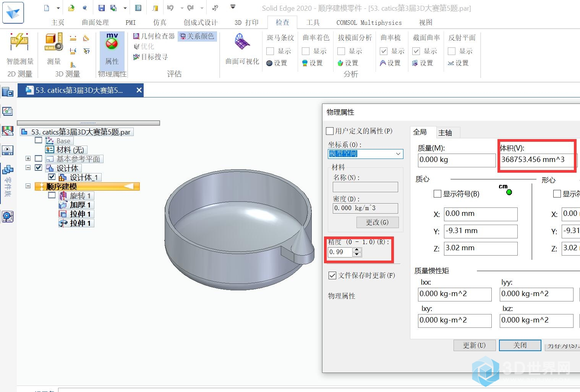Open the Redo history dropdown arrow
This screenshot has width=580, height=392.
(x=202, y=8)
